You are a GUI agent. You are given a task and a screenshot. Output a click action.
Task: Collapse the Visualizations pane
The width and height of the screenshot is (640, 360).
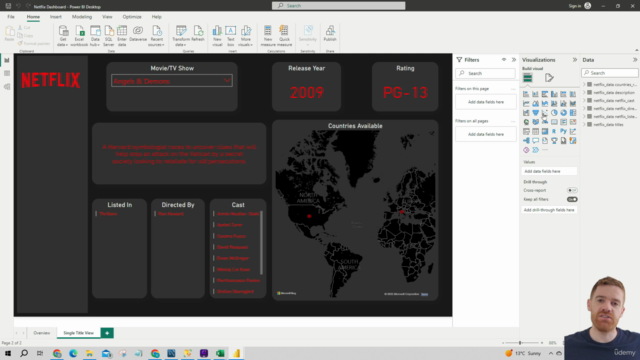(x=575, y=60)
